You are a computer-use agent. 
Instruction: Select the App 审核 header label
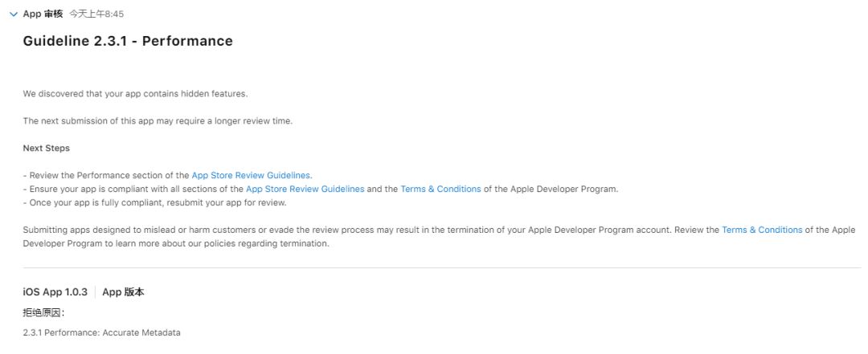tap(43, 14)
